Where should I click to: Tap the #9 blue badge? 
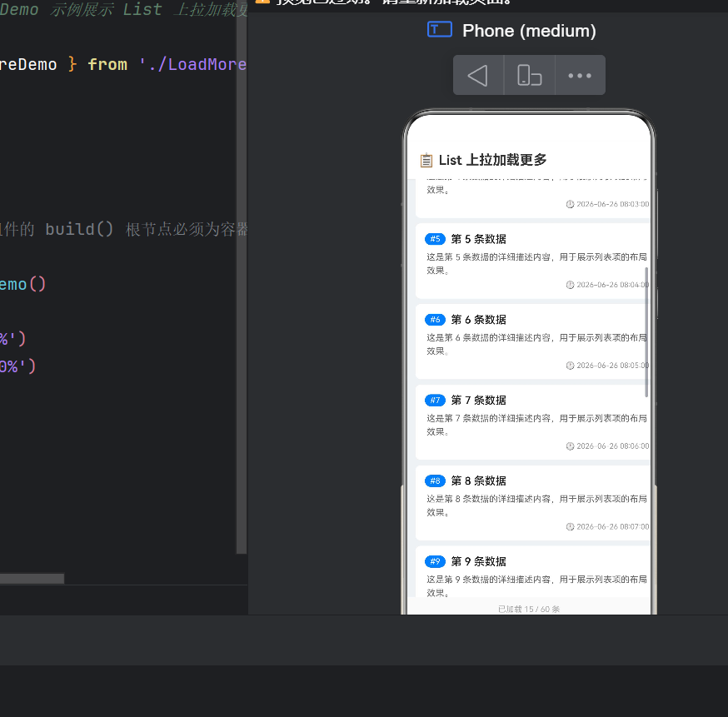pos(435,561)
